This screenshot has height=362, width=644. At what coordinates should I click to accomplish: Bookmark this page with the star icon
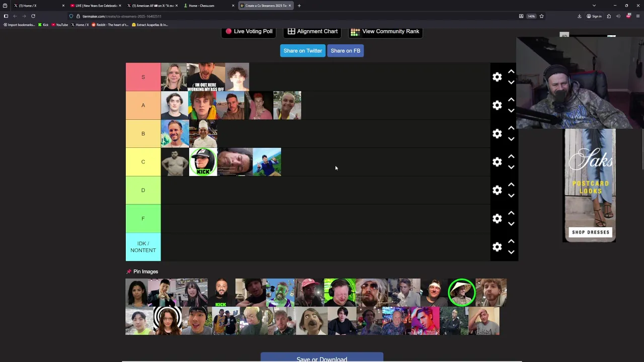(x=541, y=16)
